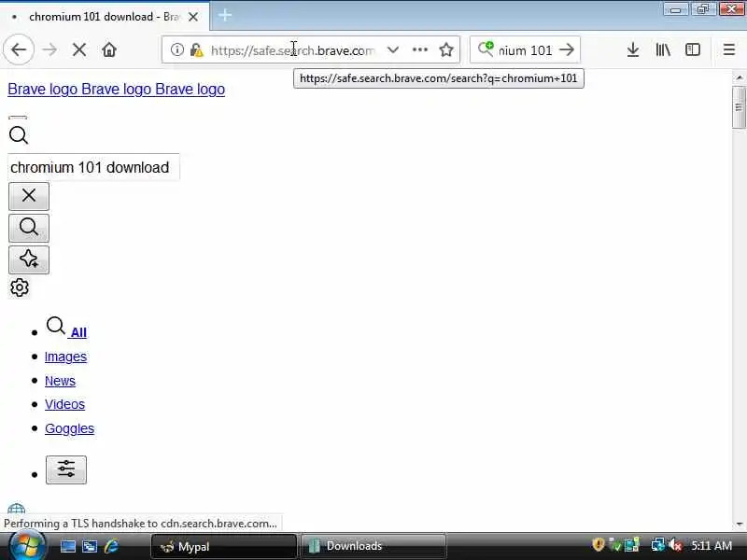Switch to the Downloads taskbar window
This screenshot has width=747, height=560.
tap(374, 546)
